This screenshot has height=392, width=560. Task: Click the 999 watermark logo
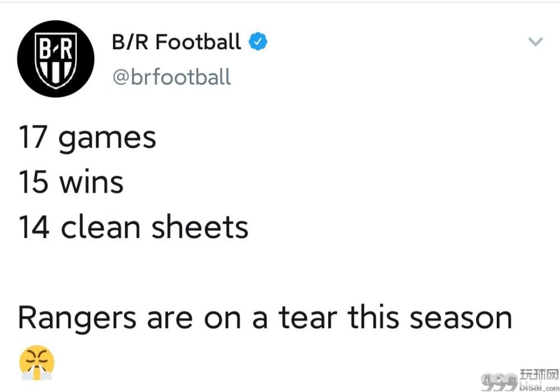click(x=500, y=382)
